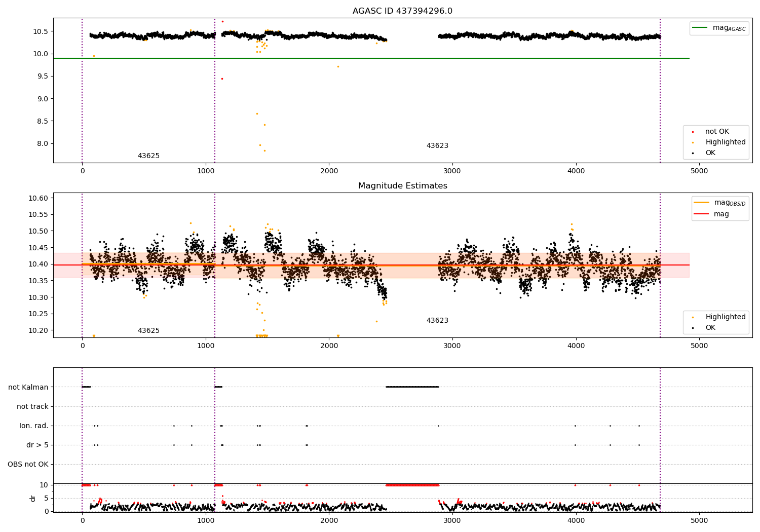Click the 10.60 y-axis tick label
The height and width of the screenshot is (532, 760).
click(x=39, y=198)
